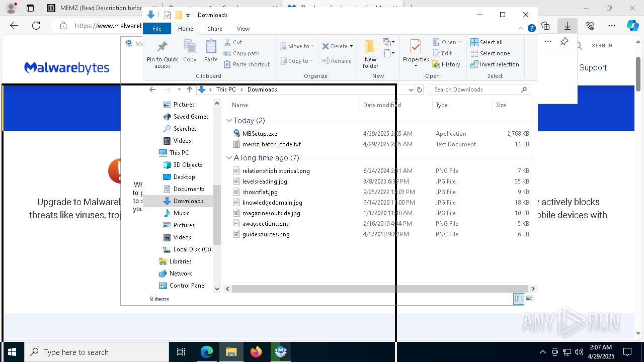Open Microsoft Edge from taskbar
This screenshot has width=644, height=362.
[207, 352]
